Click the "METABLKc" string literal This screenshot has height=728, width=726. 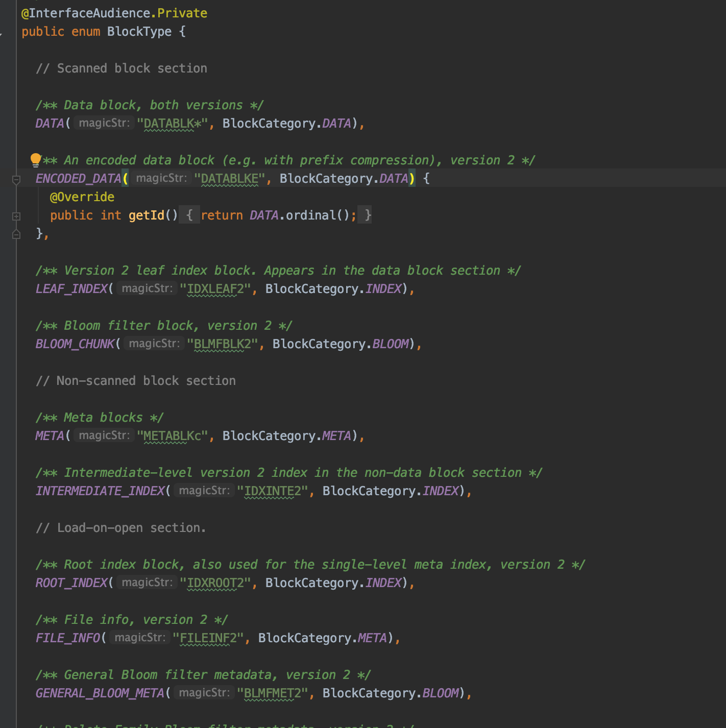(172, 436)
